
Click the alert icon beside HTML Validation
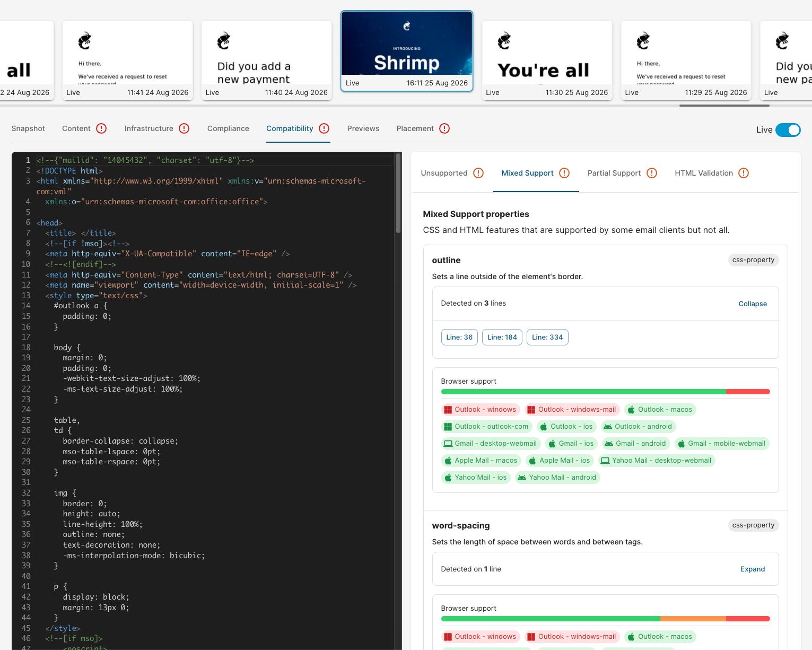coord(744,173)
